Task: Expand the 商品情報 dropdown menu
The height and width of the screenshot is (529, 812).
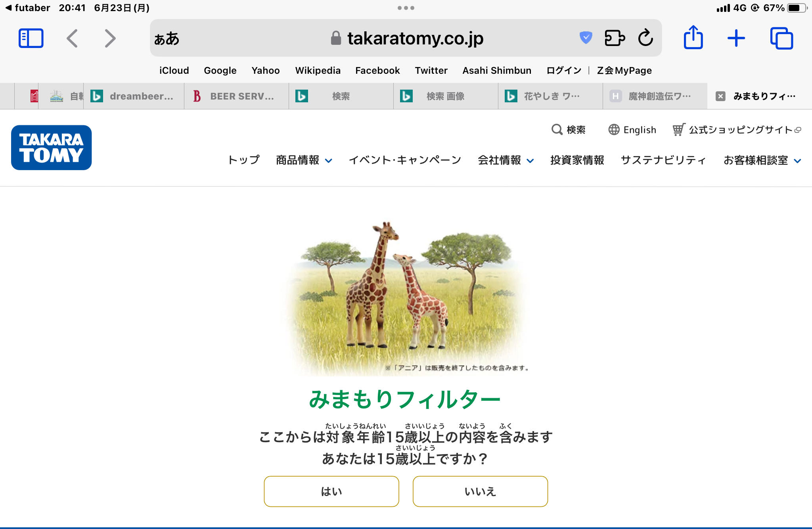Action: click(x=304, y=160)
